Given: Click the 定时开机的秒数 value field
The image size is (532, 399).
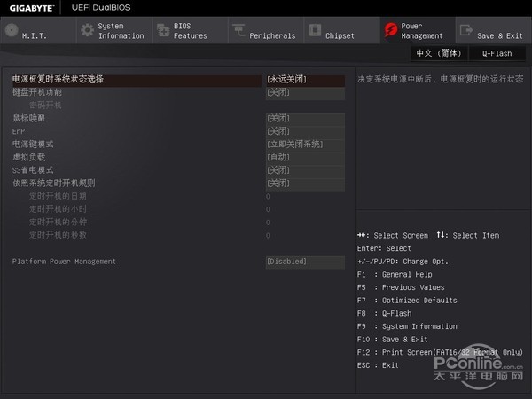Looking at the screenshot, I should click(x=268, y=236).
